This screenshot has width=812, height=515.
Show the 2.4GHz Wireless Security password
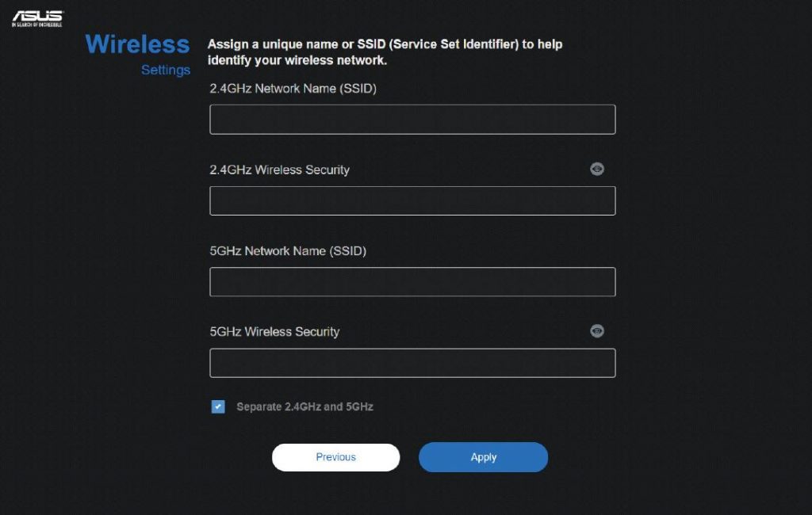pyautogui.click(x=596, y=169)
